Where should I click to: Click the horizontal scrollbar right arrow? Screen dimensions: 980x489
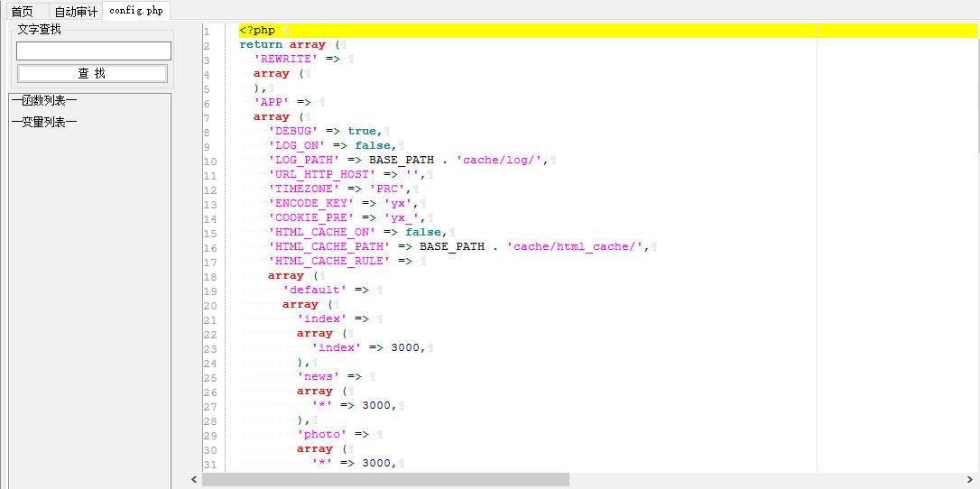click(972, 480)
